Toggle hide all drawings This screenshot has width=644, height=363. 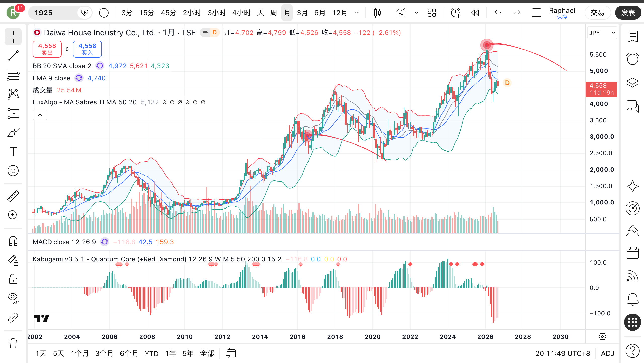[13, 298]
